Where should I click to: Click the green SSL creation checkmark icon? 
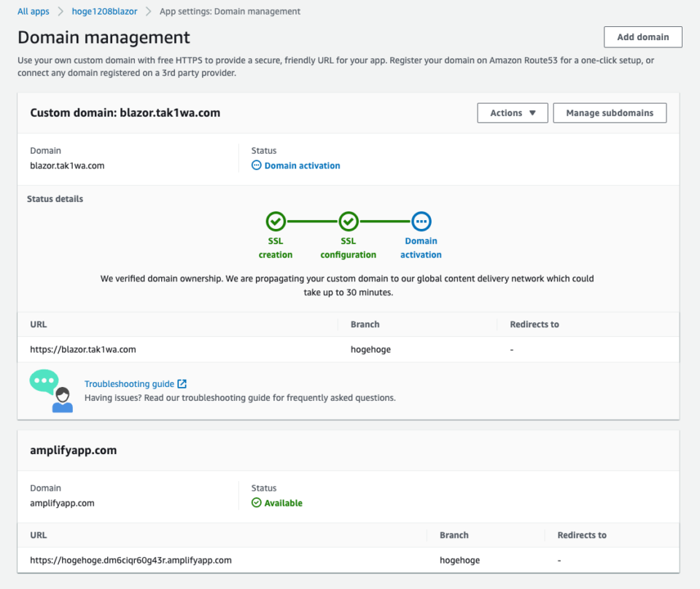276,221
